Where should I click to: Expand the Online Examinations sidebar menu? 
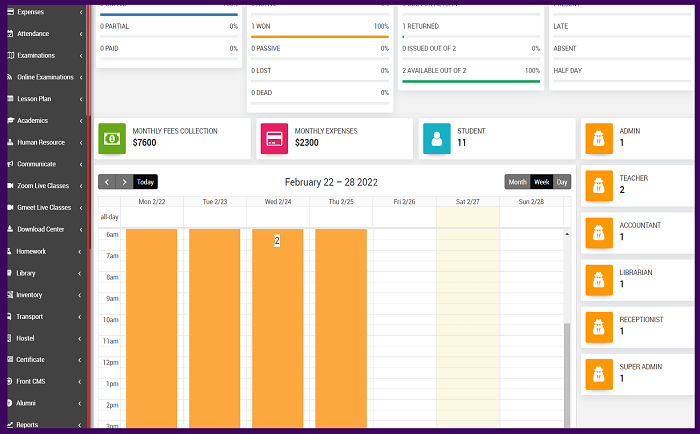(x=46, y=77)
